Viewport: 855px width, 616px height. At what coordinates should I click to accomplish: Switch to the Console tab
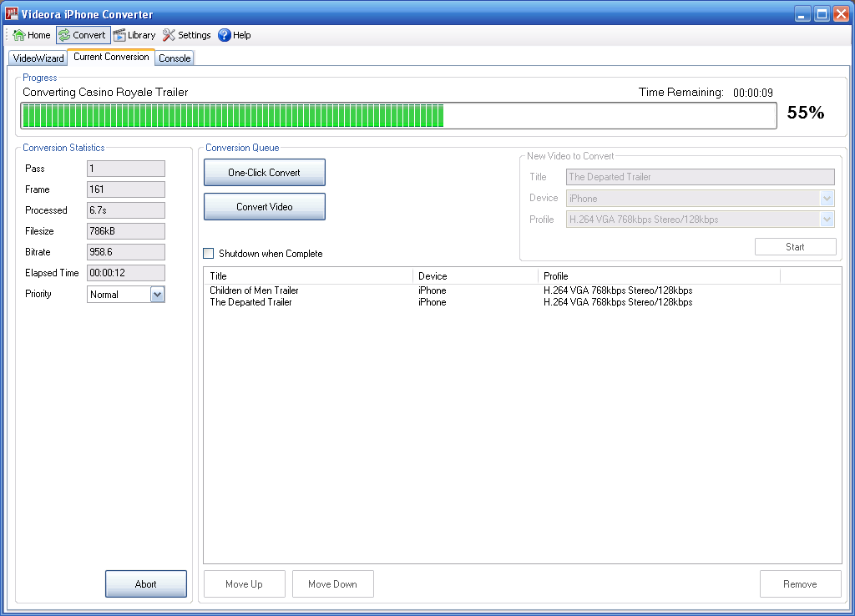[x=175, y=58]
